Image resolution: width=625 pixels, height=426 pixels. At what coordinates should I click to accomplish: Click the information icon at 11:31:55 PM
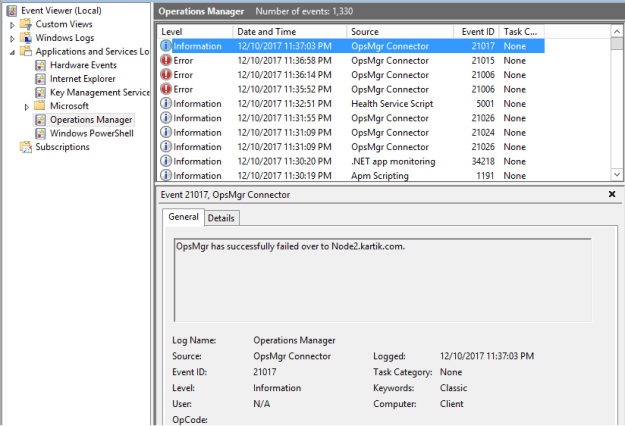pos(166,118)
